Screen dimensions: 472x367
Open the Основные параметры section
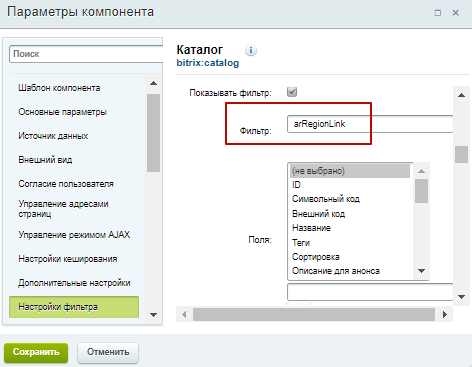tap(62, 112)
